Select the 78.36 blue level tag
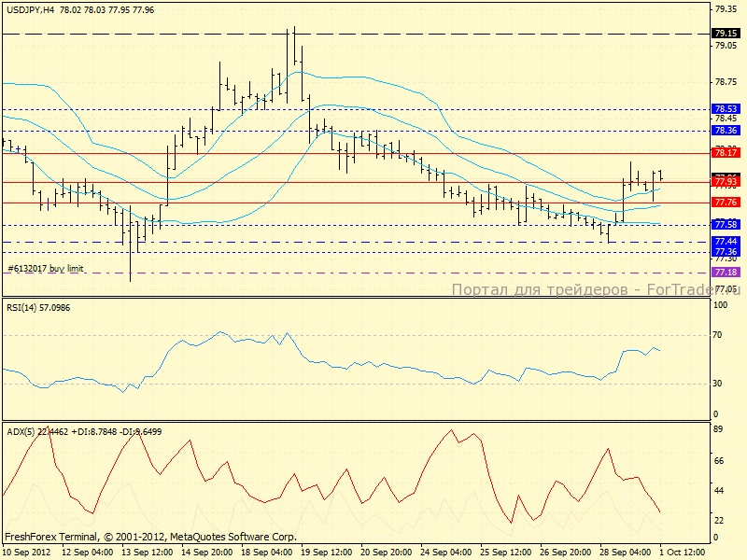The height and width of the screenshot is (560, 747). [x=726, y=132]
